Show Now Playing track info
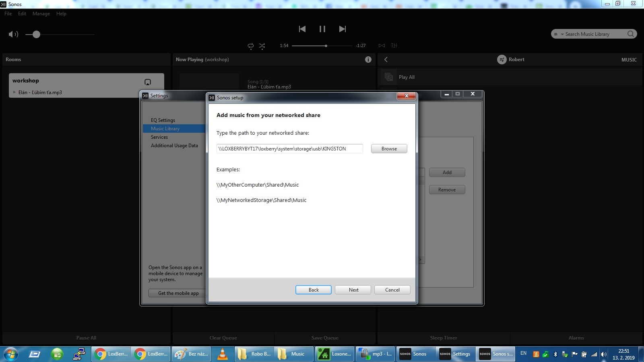Screen dimensions: 644x362 (x=368, y=60)
